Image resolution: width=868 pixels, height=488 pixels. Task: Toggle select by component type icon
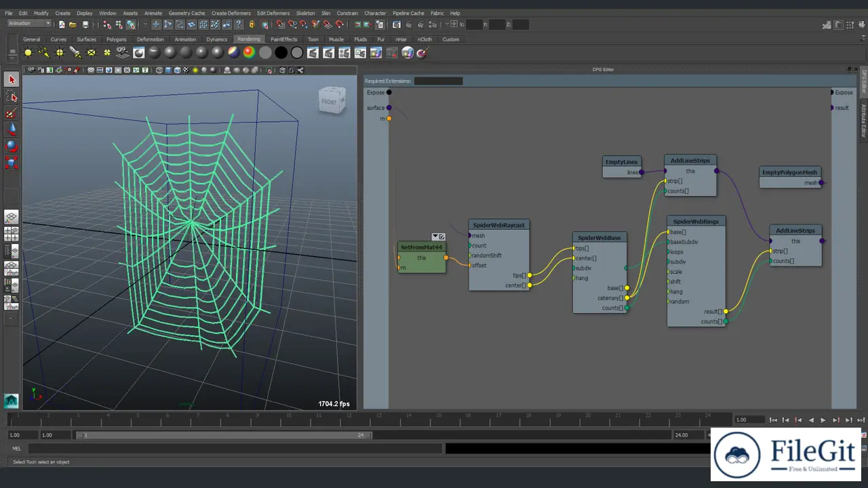(131, 24)
